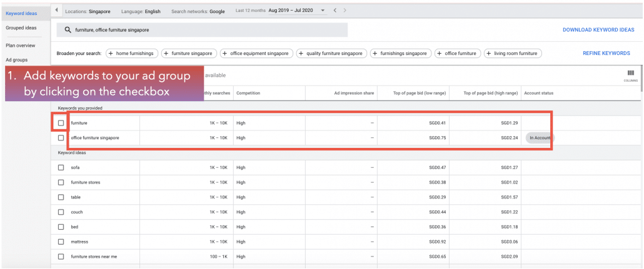This screenshot has width=644, height=269.
Task: Go to previous date period arrow
Action: pyautogui.click(x=335, y=10)
